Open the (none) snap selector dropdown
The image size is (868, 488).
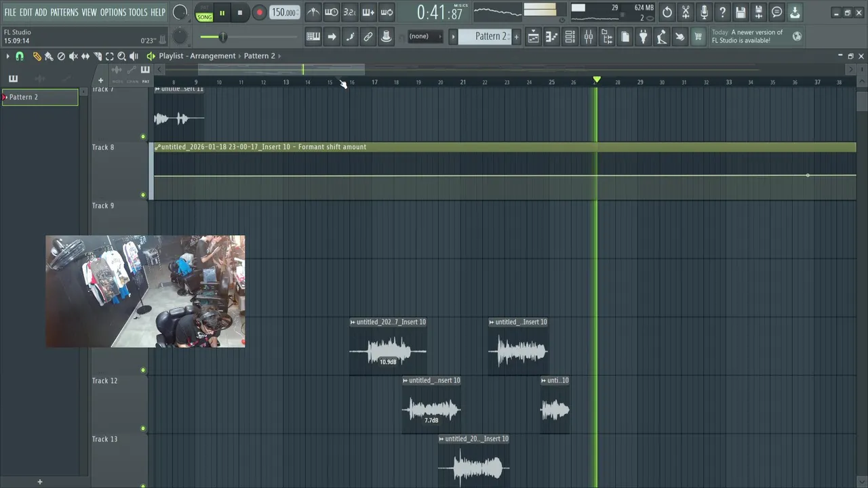(425, 37)
